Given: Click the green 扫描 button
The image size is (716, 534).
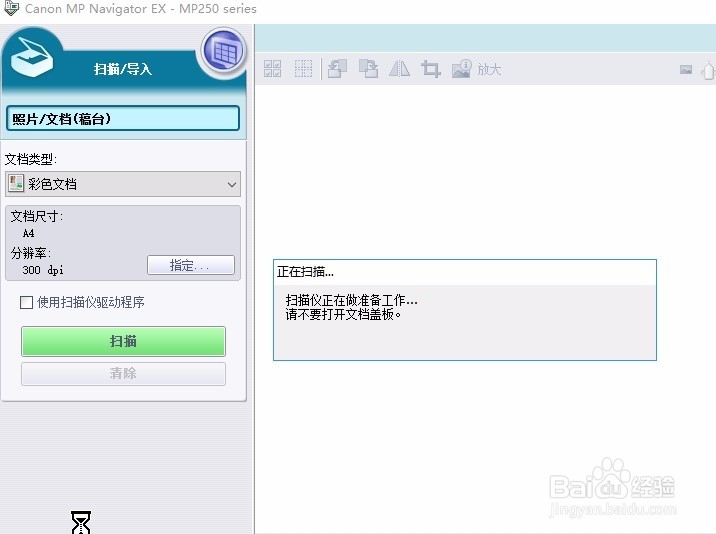Looking at the screenshot, I should (123, 341).
